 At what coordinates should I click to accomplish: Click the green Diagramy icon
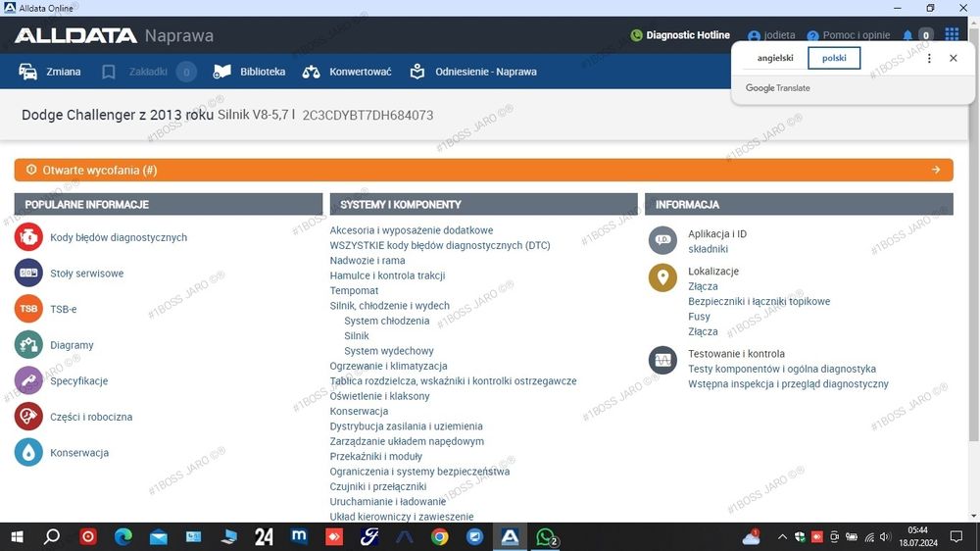pos(28,344)
